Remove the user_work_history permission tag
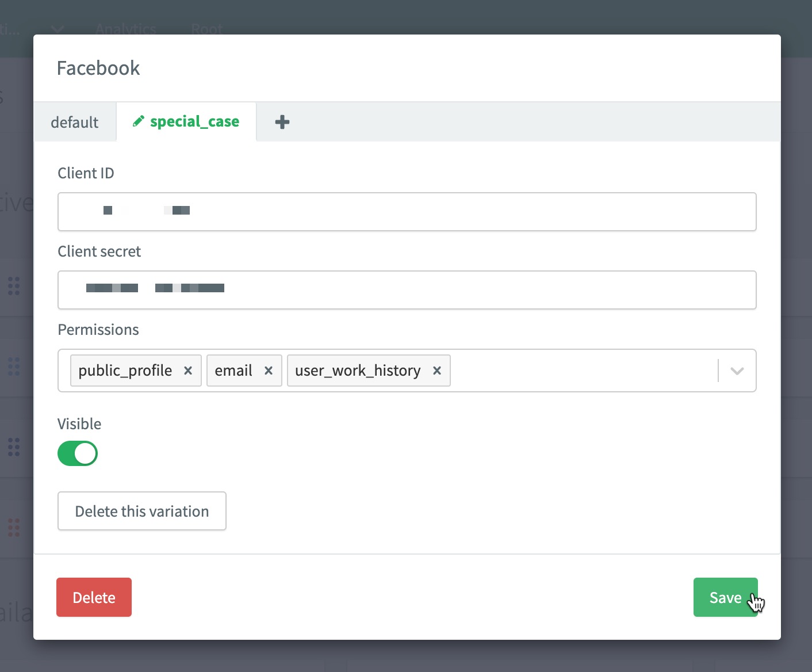This screenshot has height=672, width=812. click(437, 371)
